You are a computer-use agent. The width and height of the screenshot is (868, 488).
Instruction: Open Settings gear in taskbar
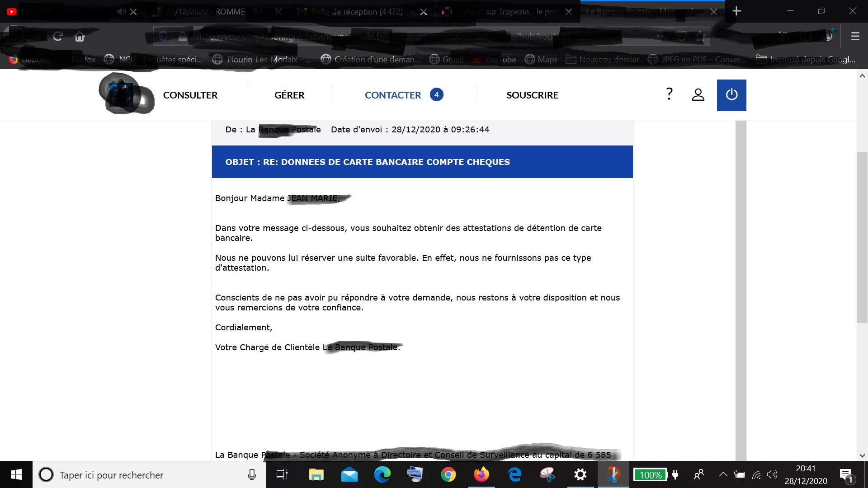[x=580, y=474]
